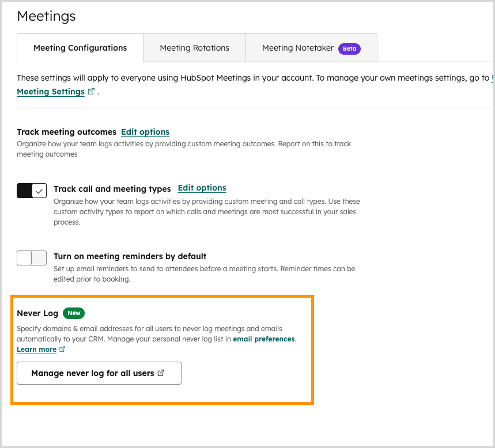
Task: Switch to the Meeting Rotations tab
Action: click(x=194, y=48)
